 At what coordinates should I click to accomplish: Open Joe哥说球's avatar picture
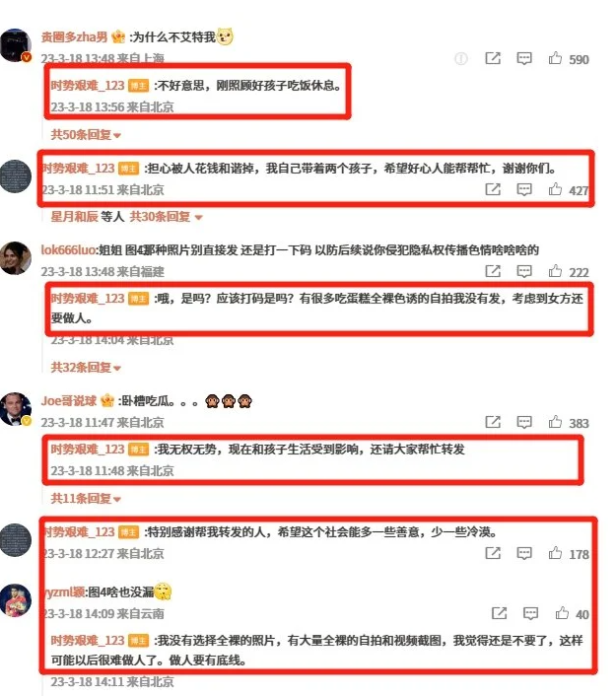coord(16,409)
